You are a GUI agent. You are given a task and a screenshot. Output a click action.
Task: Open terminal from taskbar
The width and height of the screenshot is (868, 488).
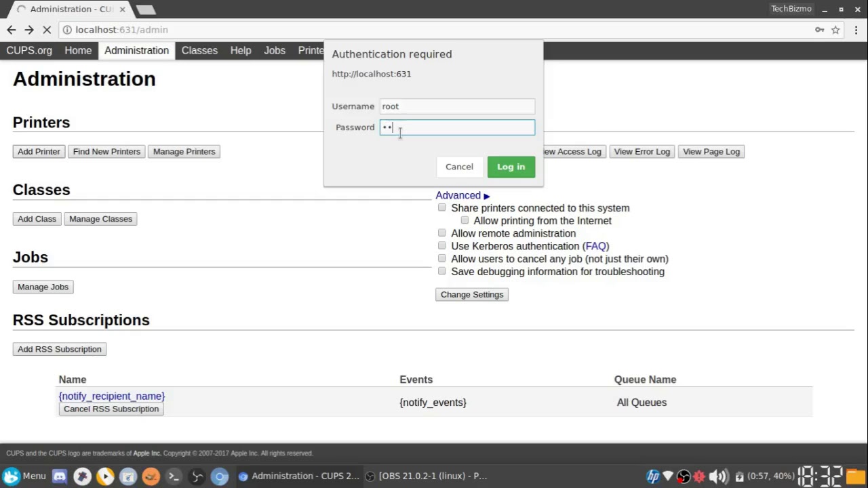pyautogui.click(x=174, y=476)
